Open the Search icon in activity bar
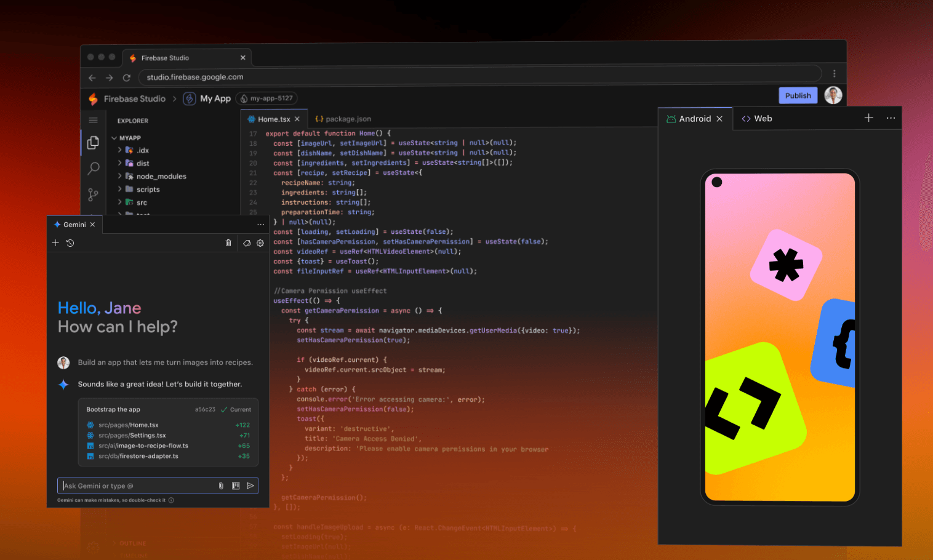The height and width of the screenshot is (560, 933). (94, 168)
